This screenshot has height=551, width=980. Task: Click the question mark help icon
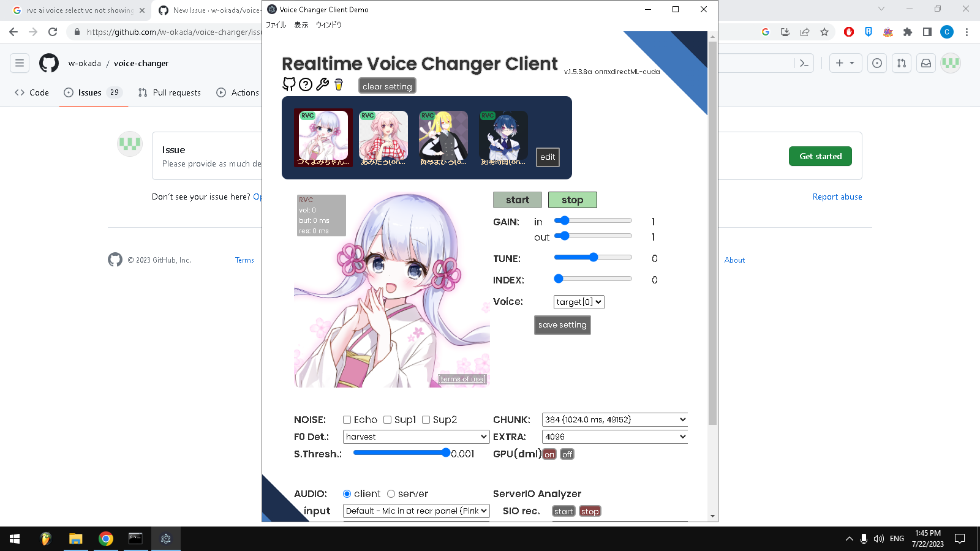point(304,84)
